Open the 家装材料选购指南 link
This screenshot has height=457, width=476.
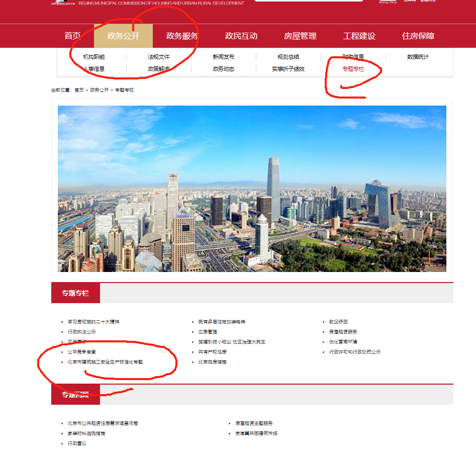point(86,433)
